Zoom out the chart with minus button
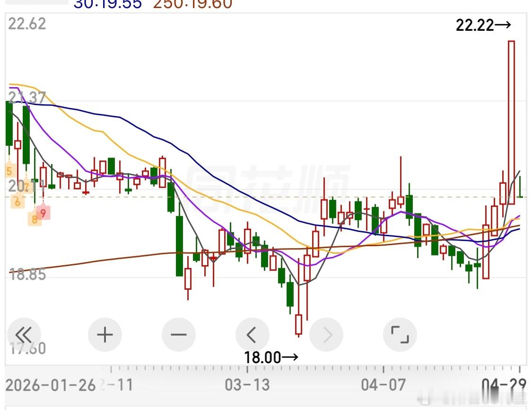Viewport: 532px width, 410px height. (x=179, y=335)
